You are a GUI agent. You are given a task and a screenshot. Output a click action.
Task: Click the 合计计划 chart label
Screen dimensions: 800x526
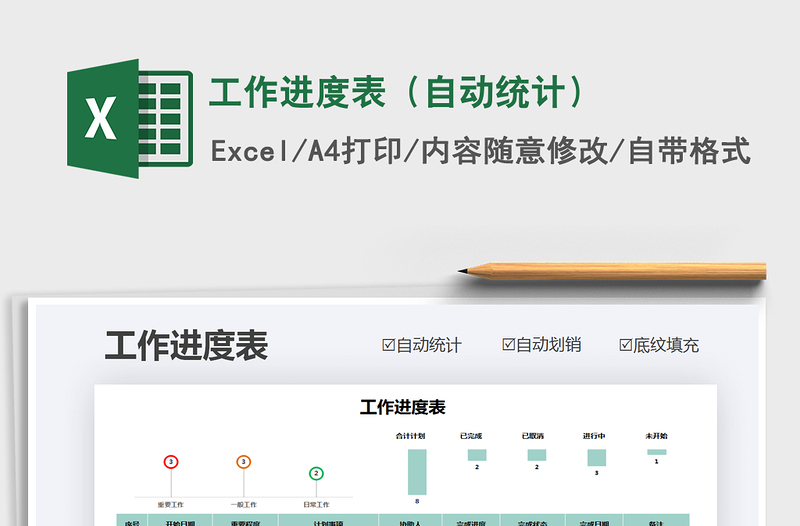coord(410,436)
